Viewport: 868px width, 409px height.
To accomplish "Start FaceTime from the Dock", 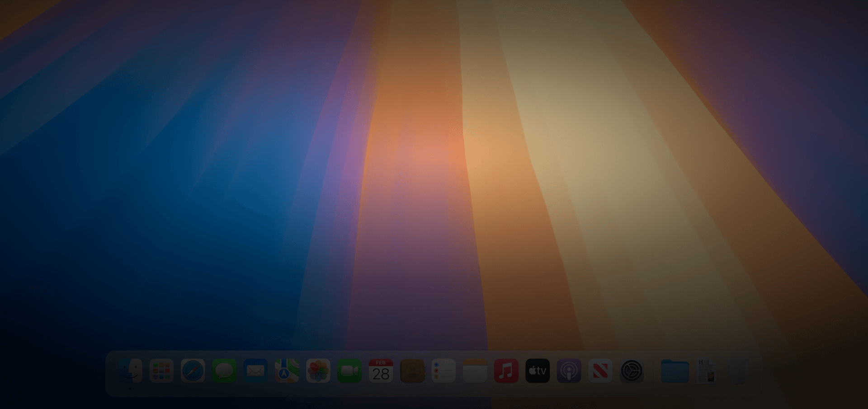I will coord(349,371).
